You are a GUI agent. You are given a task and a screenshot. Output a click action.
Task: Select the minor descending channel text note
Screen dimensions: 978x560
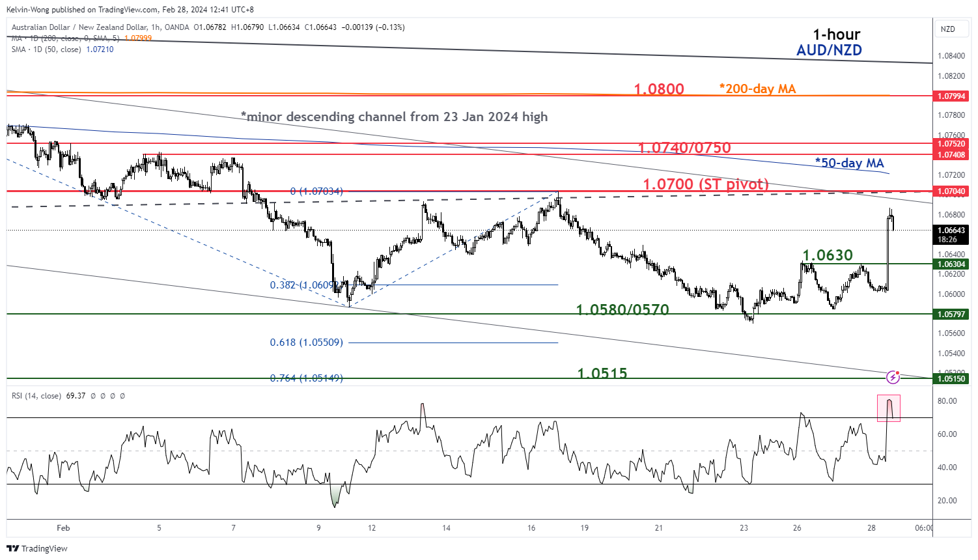394,117
